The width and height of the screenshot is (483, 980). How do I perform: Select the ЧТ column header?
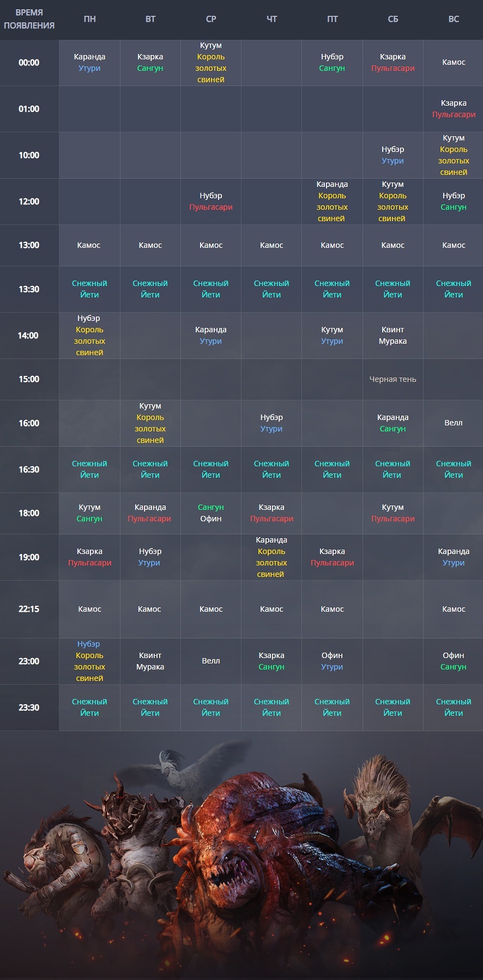point(271,19)
